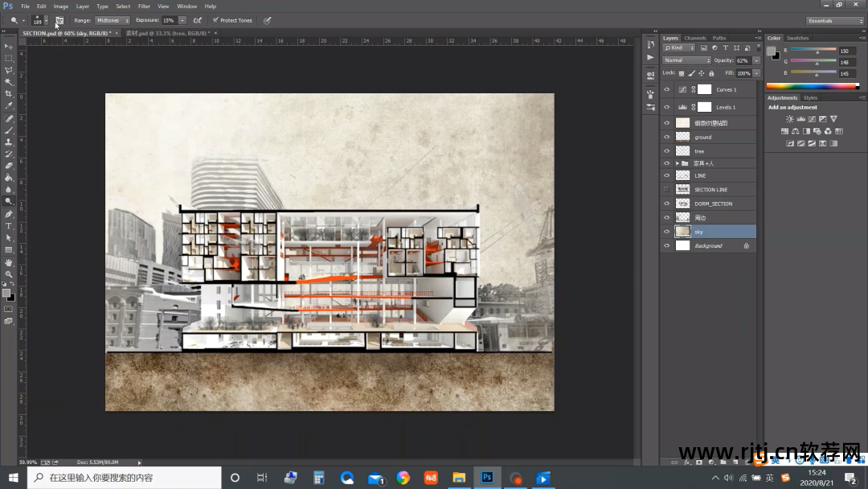Select the Move tool
Viewport: 868px width, 489px height.
(x=8, y=46)
